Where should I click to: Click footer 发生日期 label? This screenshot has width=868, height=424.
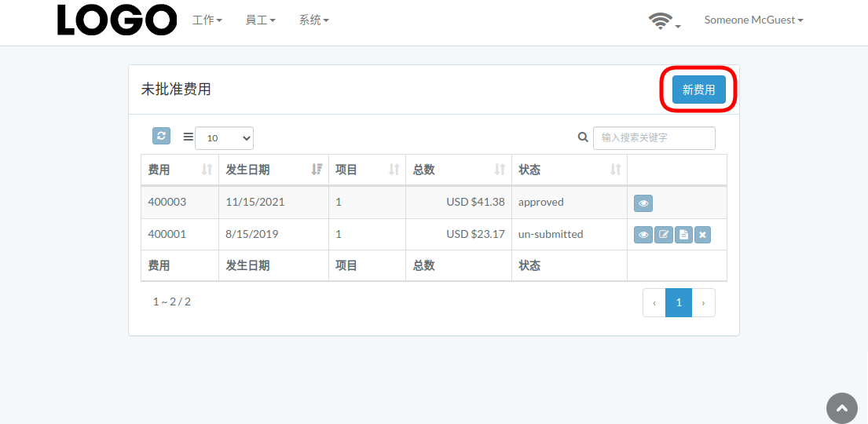point(247,265)
